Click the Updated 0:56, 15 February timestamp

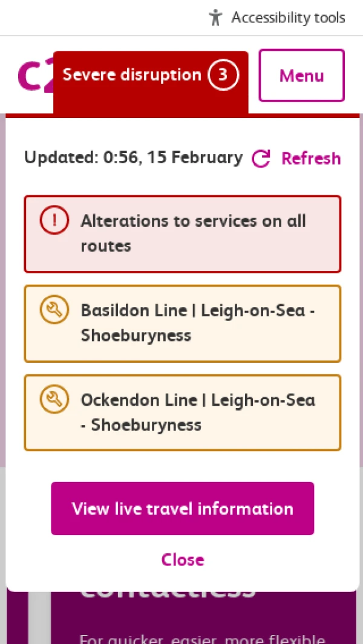pos(133,158)
